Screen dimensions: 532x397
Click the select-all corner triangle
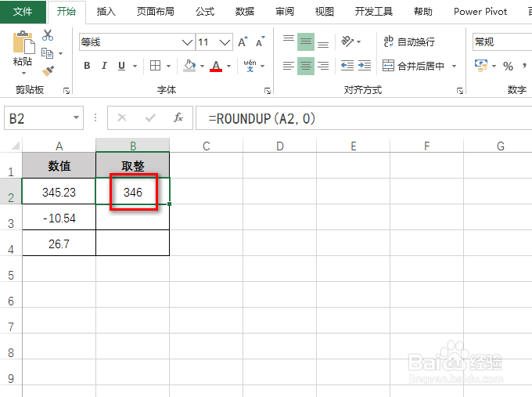pos(15,146)
